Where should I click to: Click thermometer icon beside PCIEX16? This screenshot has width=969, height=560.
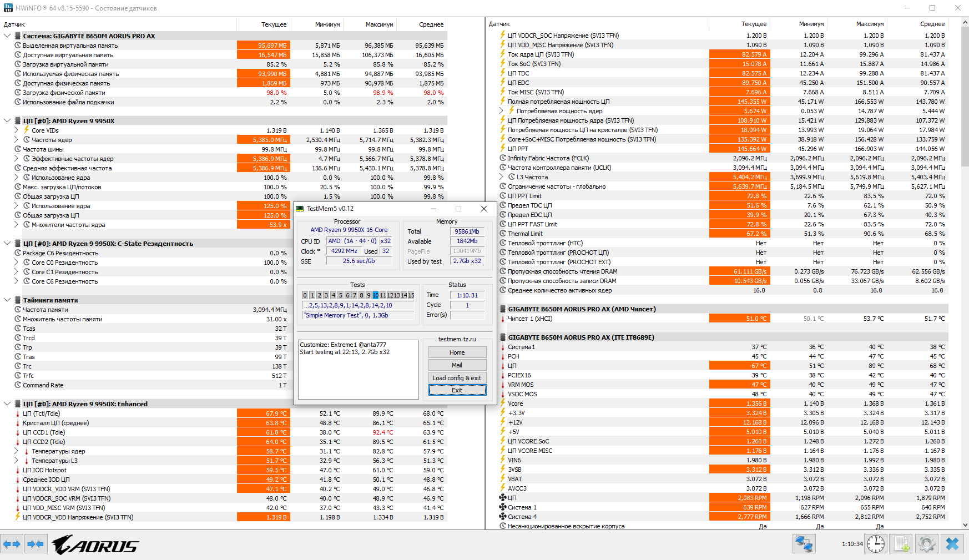[503, 375]
